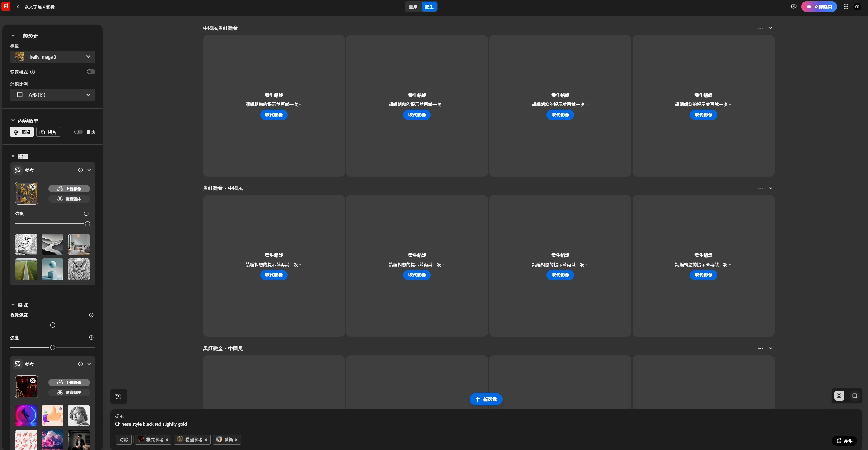Select the 相片 content type

click(x=48, y=132)
